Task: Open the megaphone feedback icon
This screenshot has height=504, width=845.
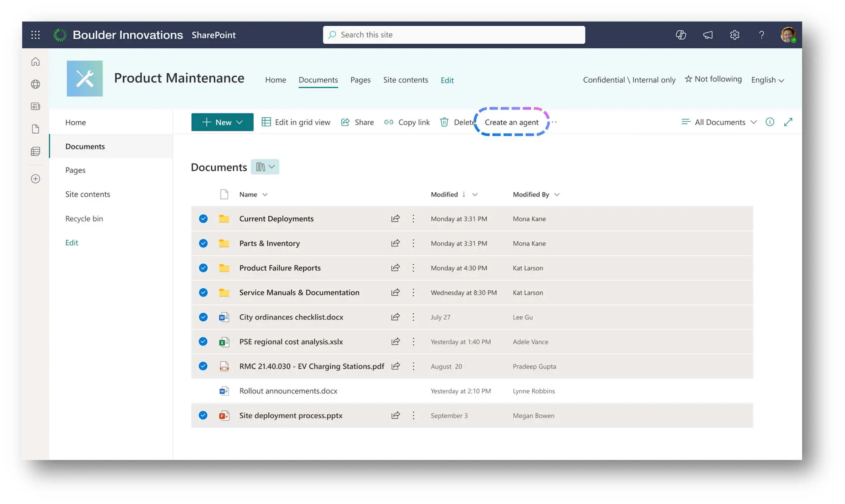Action: 707,35
